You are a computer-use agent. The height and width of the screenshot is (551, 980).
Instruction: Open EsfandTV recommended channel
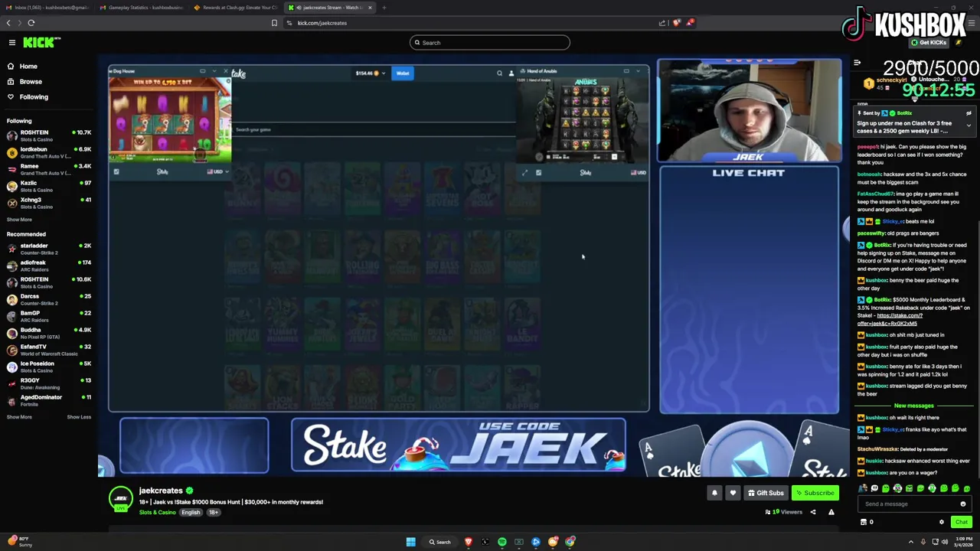coord(49,350)
